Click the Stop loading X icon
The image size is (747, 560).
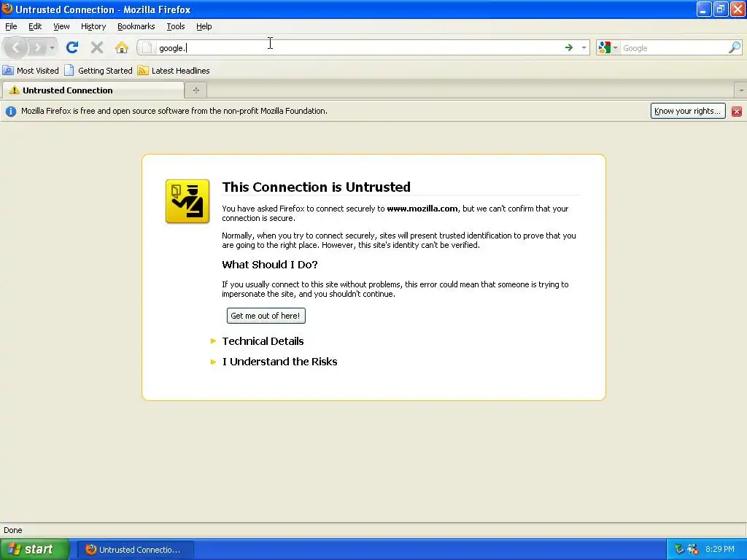(x=97, y=47)
